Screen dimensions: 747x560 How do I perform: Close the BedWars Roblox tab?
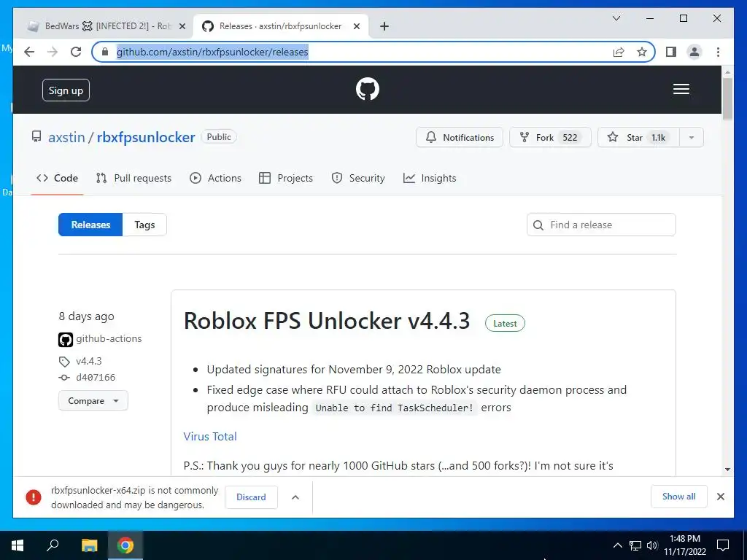[182, 27]
